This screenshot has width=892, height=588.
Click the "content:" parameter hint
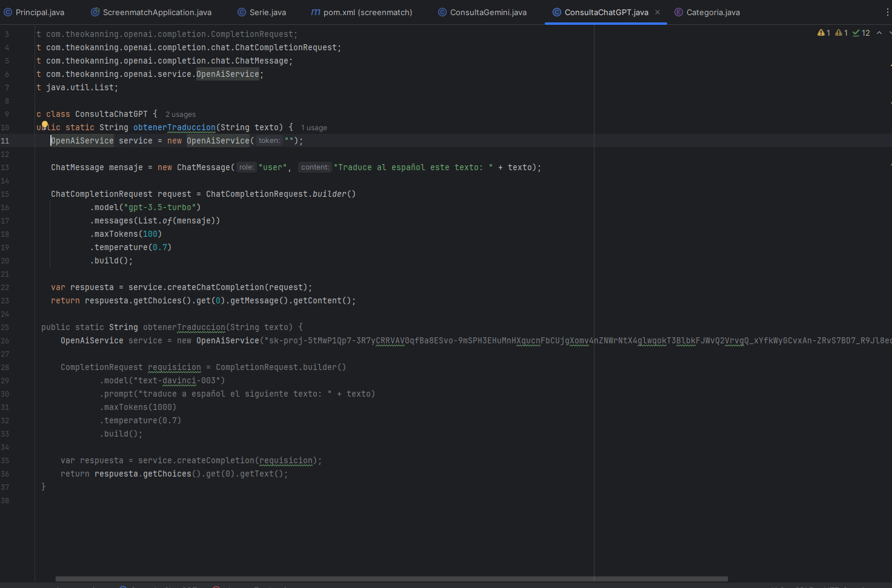coord(315,167)
